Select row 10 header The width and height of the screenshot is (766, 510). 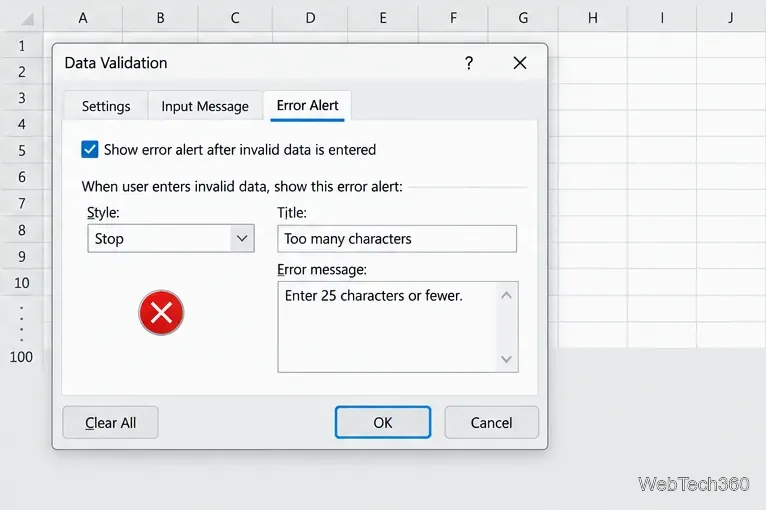22,283
